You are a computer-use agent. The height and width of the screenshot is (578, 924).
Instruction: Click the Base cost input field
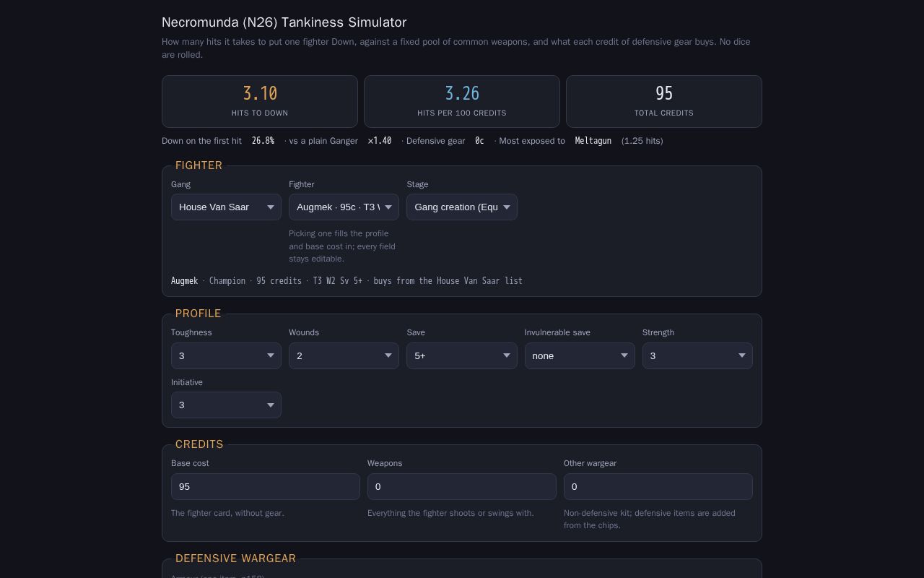click(266, 486)
